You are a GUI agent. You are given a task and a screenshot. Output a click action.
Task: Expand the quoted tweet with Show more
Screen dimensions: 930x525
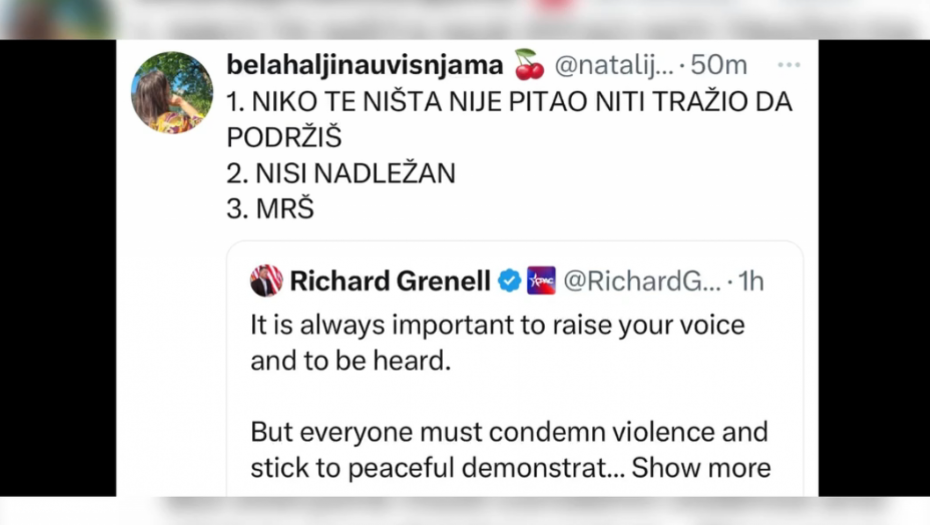coord(701,467)
